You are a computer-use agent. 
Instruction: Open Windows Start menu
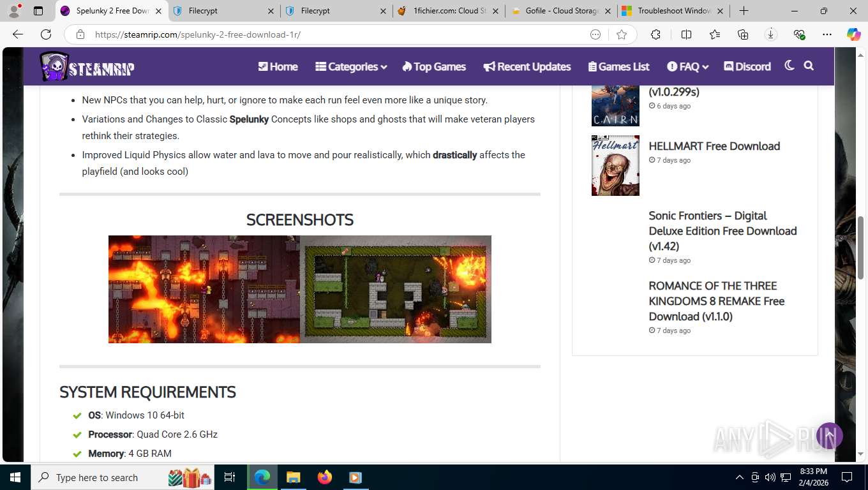(x=15, y=477)
